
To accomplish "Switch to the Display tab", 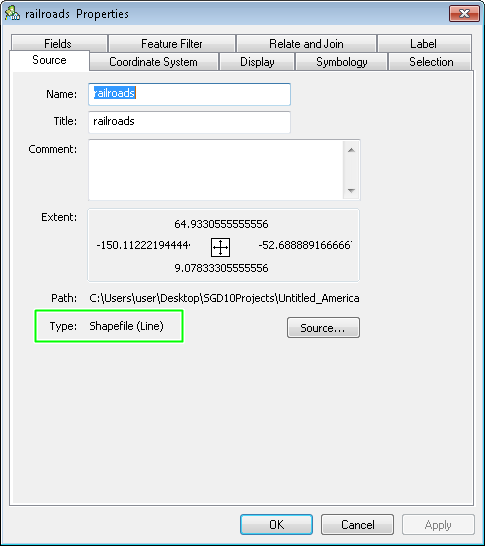I will (257, 62).
